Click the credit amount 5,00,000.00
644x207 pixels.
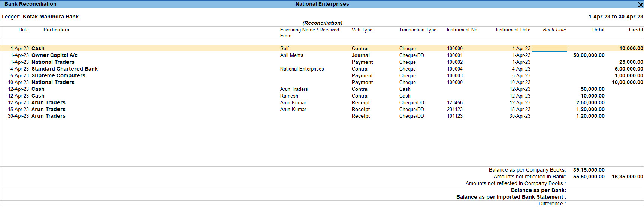point(629,69)
